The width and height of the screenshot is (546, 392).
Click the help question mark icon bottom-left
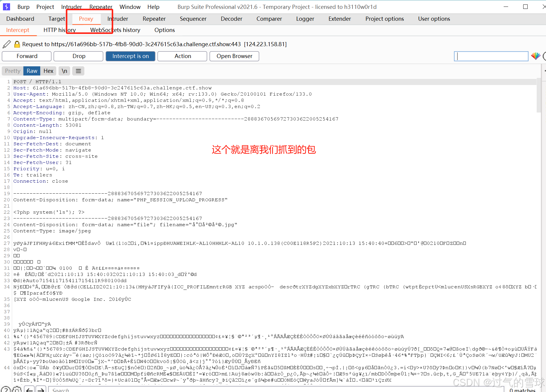pos(6,390)
